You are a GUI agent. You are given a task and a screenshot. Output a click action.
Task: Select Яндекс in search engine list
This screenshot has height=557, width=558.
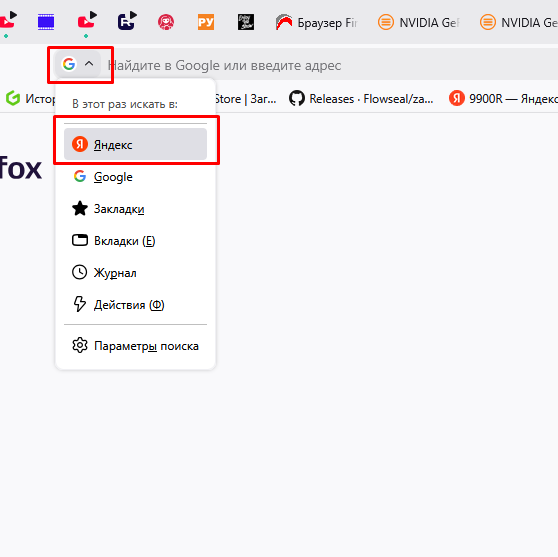coord(135,144)
